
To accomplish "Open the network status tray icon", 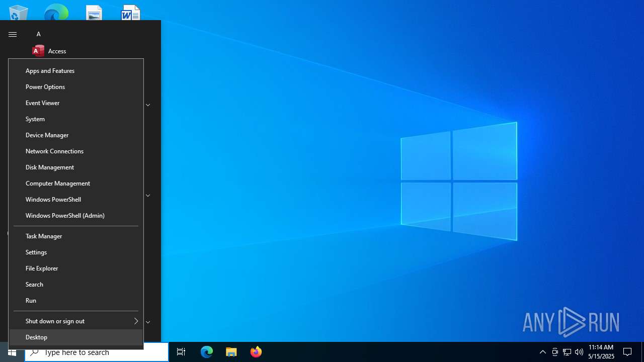I will coord(567,352).
